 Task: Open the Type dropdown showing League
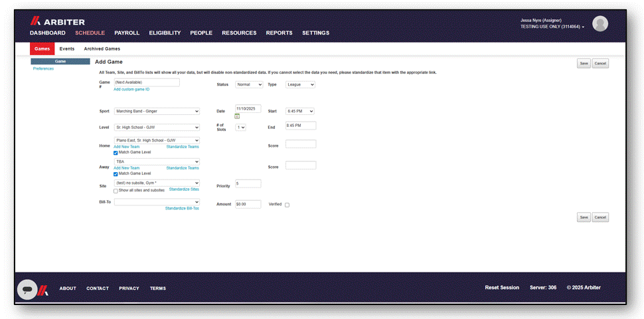300,84
